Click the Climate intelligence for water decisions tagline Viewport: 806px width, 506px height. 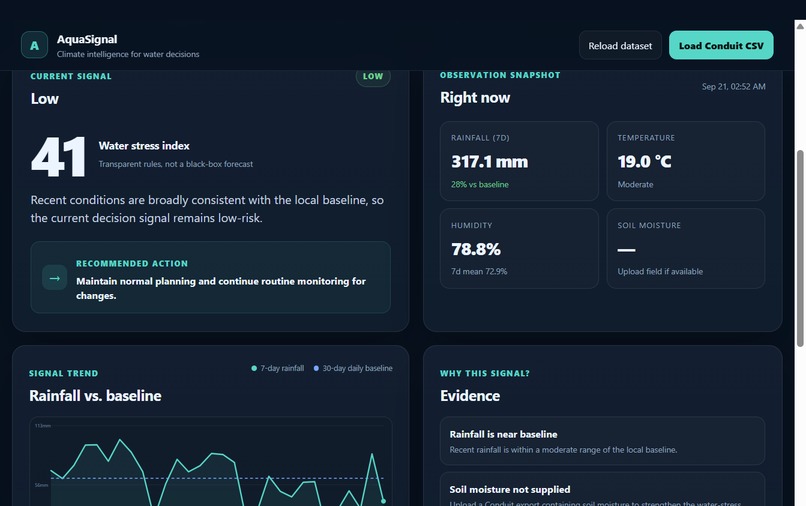128,54
